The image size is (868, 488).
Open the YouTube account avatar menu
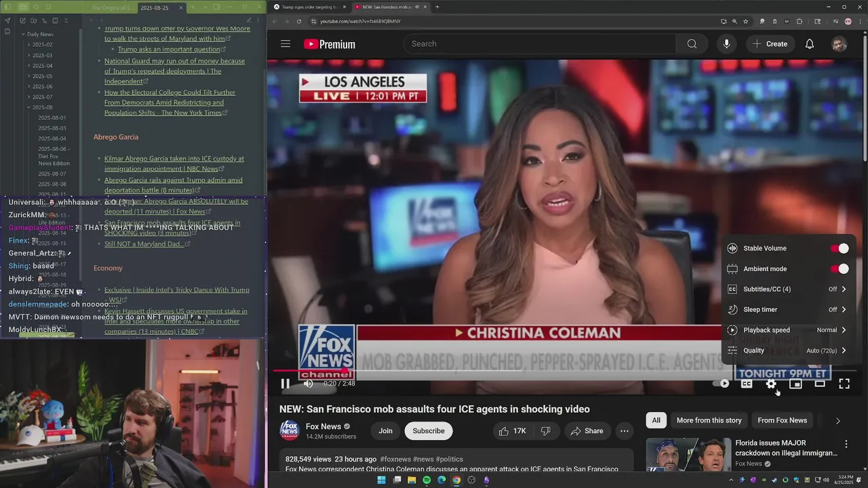coord(839,44)
